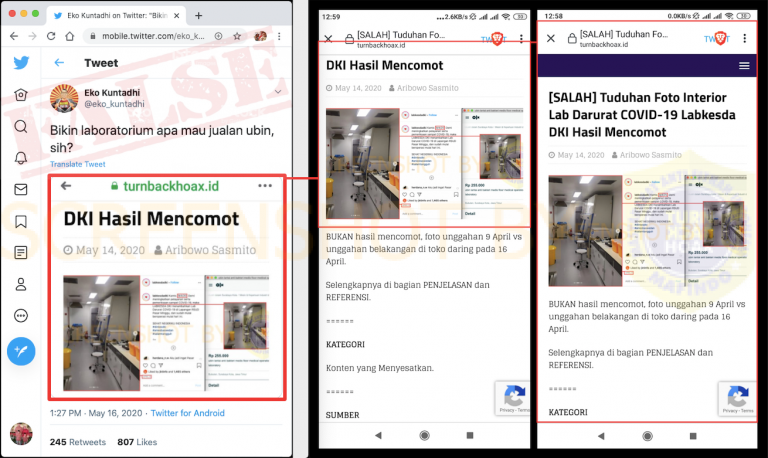Open Twitter Home icon in sidebar
Screen dimensions: 768x458
click(21, 95)
